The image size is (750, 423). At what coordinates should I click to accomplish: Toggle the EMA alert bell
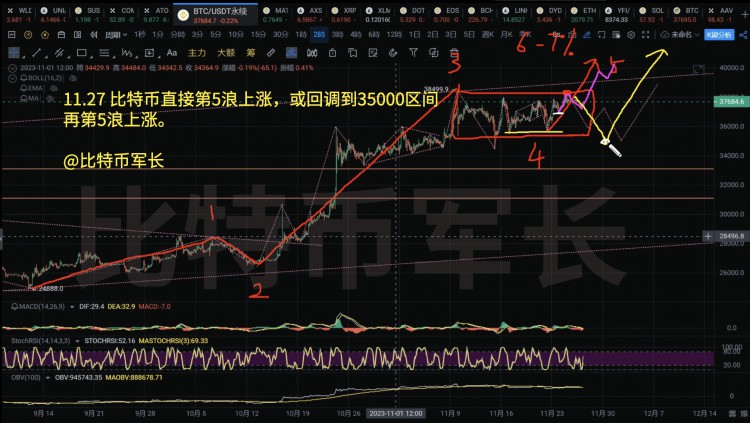[24, 89]
